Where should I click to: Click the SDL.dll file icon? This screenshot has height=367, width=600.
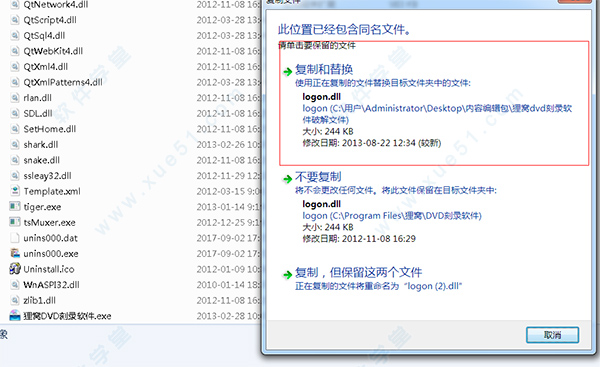pos(15,114)
